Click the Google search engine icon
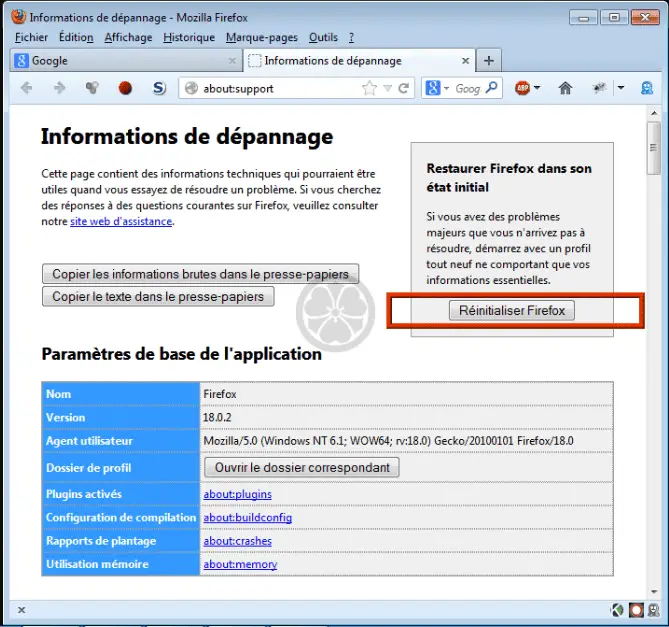Viewport: 669px width, 627px height. point(432,88)
